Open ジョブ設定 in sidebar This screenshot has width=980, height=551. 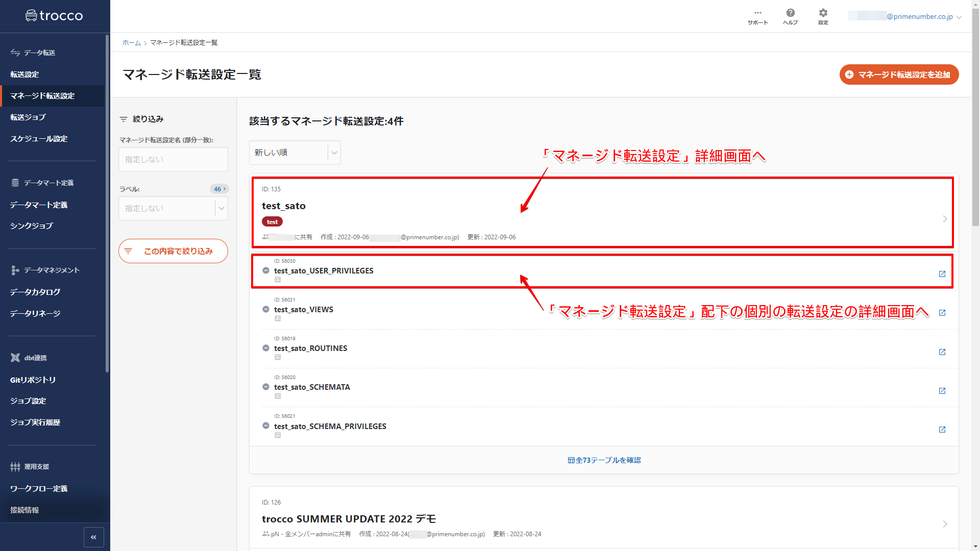28,401
